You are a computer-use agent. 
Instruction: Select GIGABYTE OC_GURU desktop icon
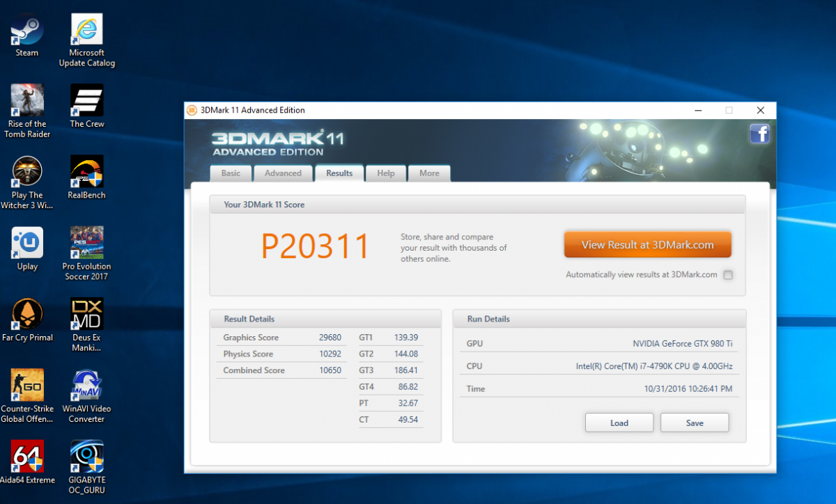point(87,467)
